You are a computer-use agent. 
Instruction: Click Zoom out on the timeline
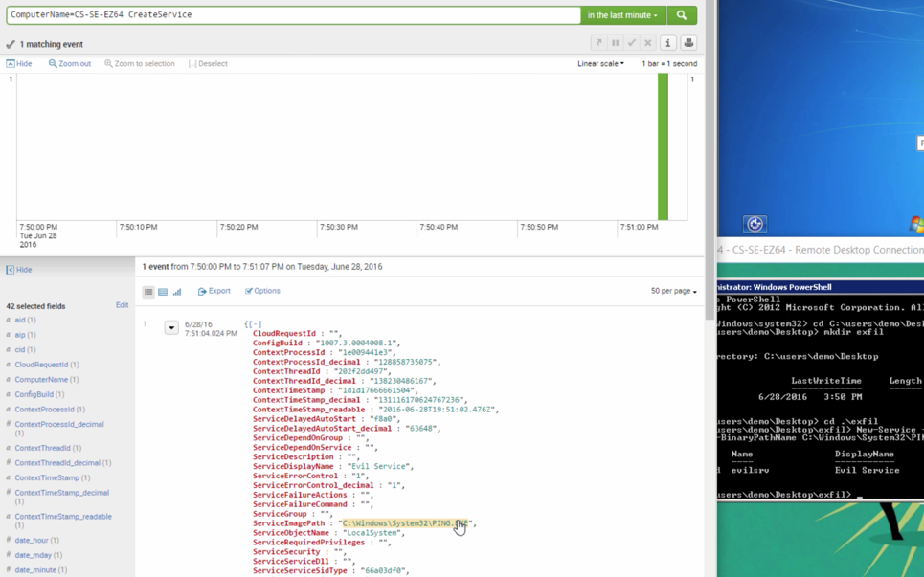pyautogui.click(x=70, y=64)
